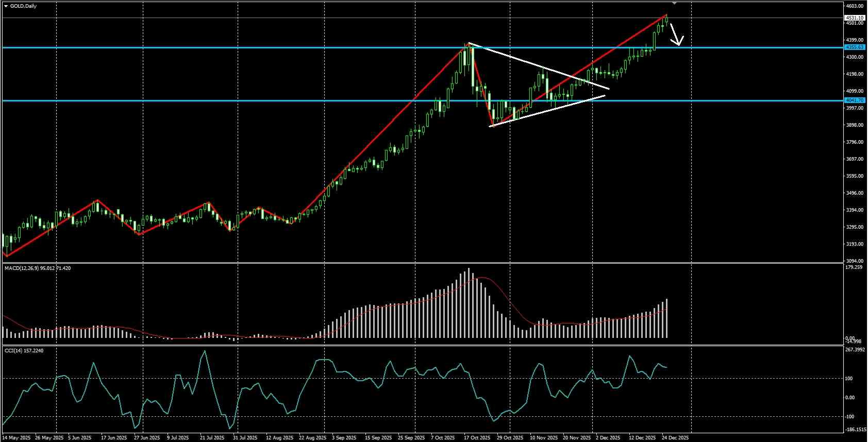Click the 100 level label on CCI scale
The image size is (868, 442).
[848, 379]
